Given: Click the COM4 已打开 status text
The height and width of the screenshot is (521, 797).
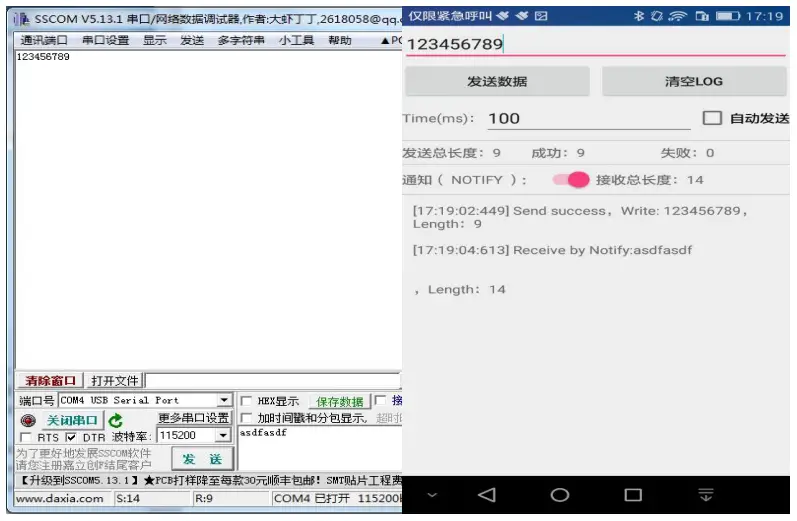Looking at the screenshot, I should pyautogui.click(x=311, y=499).
